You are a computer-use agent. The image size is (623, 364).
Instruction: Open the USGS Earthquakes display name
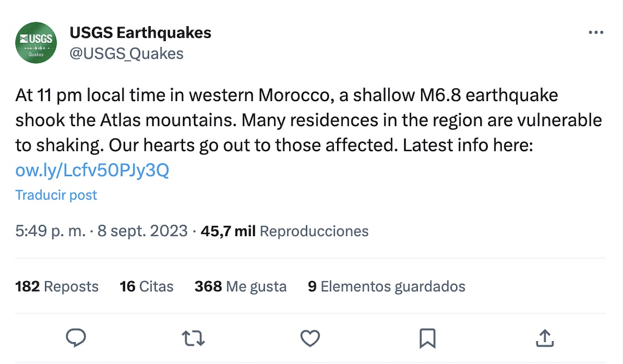click(140, 33)
